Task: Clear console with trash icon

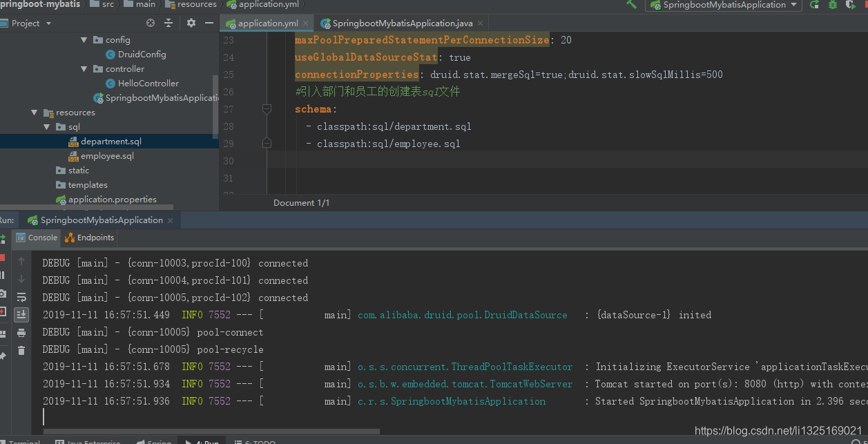Action: (21, 351)
